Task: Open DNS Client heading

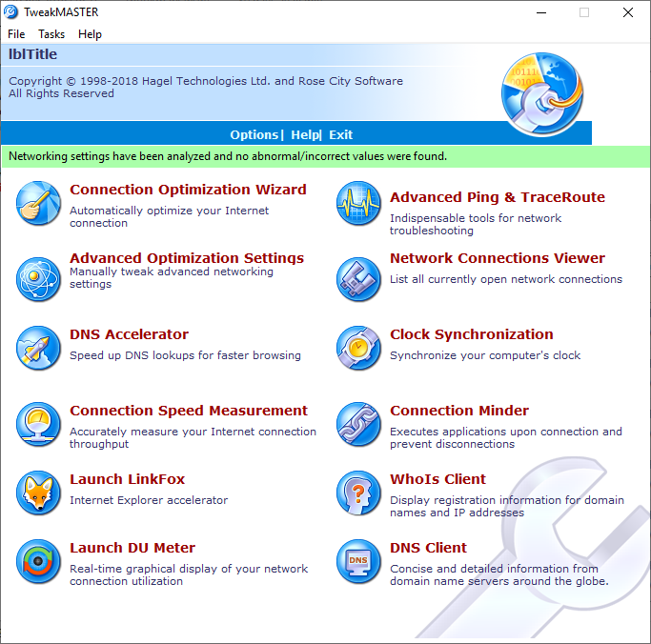Action: 429,548
